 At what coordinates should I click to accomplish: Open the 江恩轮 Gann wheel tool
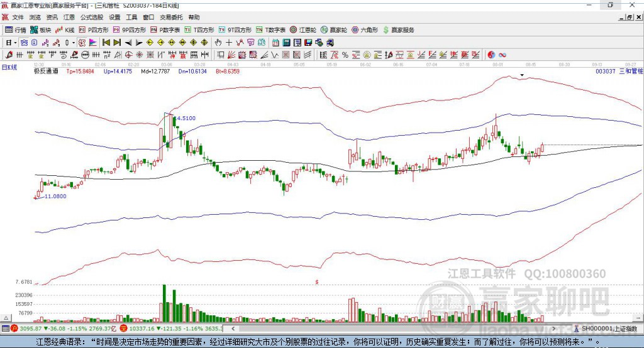click(x=303, y=30)
